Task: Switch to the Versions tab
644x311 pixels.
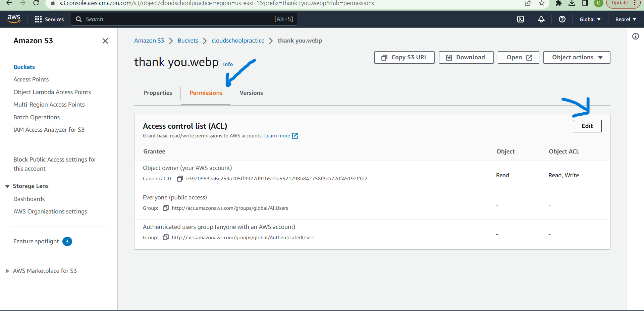Action: coord(251,93)
